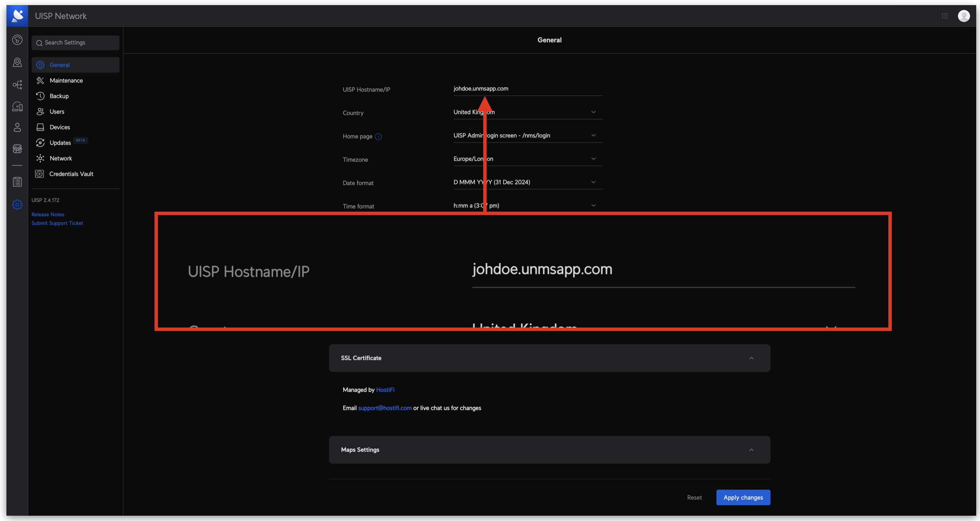Open the Date format dropdown

click(x=527, y=182)
